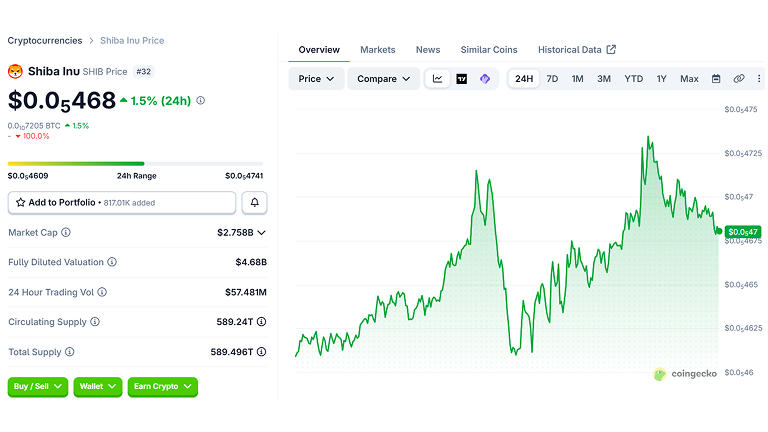768x432 pixels.
Task: Show Fully Diluted Valuation info icon
Action: (x=112, y=262)
